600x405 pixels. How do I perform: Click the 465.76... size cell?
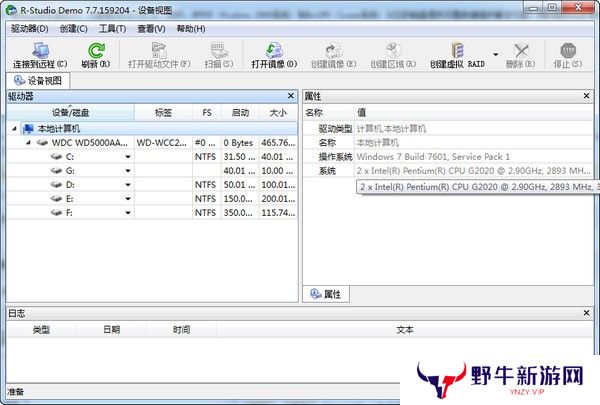pos(278,143)
